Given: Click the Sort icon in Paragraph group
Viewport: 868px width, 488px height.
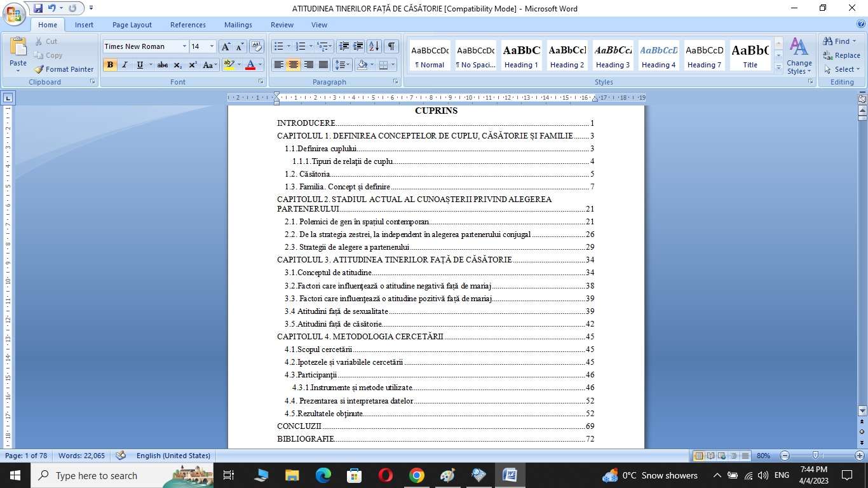Looking at the screenshot, I should click(374, 46).
